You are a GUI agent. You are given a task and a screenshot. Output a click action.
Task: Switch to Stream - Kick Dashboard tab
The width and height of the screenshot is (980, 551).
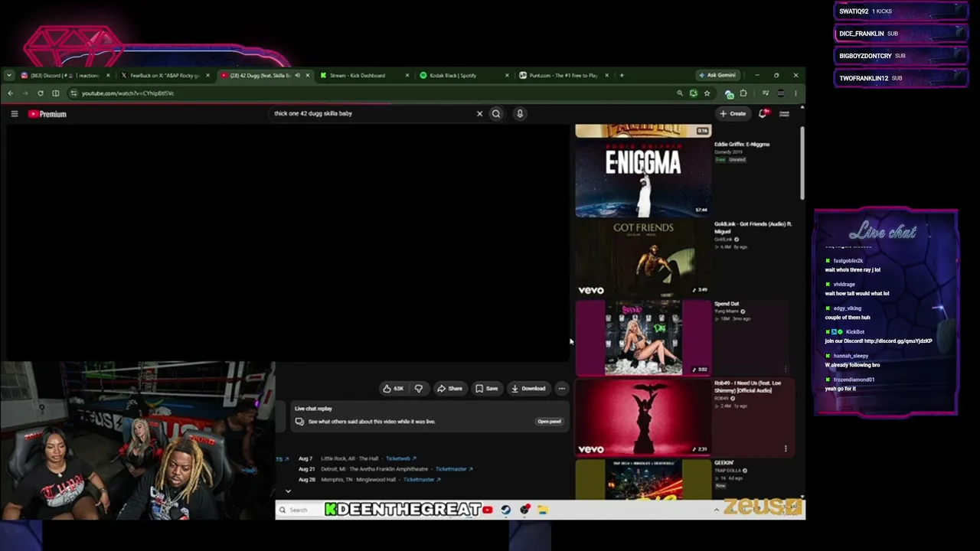(x=358, y=76)
